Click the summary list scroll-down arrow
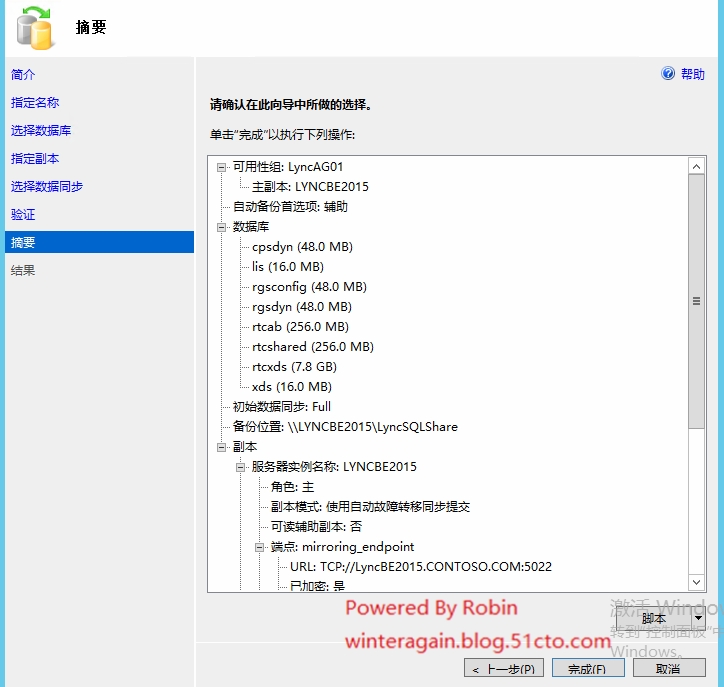 (696, 582)
